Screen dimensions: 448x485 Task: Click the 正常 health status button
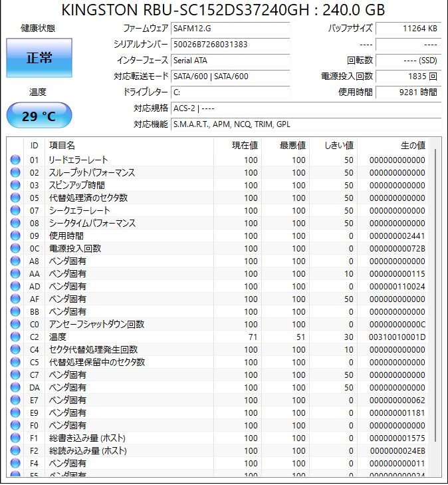(x=39, y=58)
